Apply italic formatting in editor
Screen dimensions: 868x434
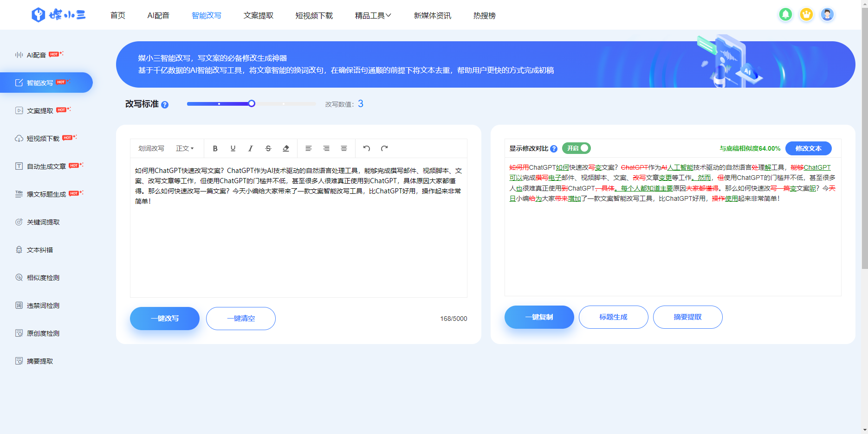point(251,148)
